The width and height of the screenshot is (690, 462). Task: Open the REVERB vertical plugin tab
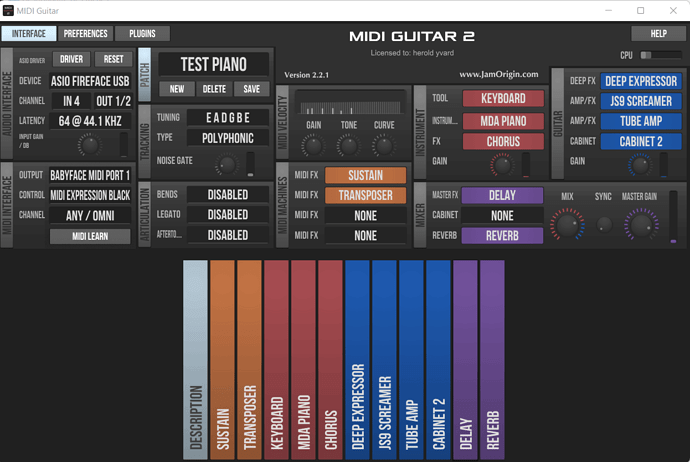click(492, 360)
